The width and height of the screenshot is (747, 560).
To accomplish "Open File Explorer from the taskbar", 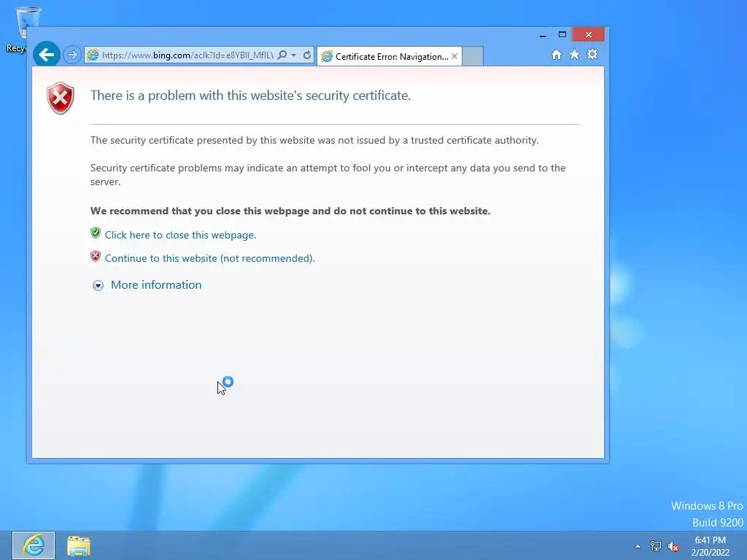I will (79, 545).
